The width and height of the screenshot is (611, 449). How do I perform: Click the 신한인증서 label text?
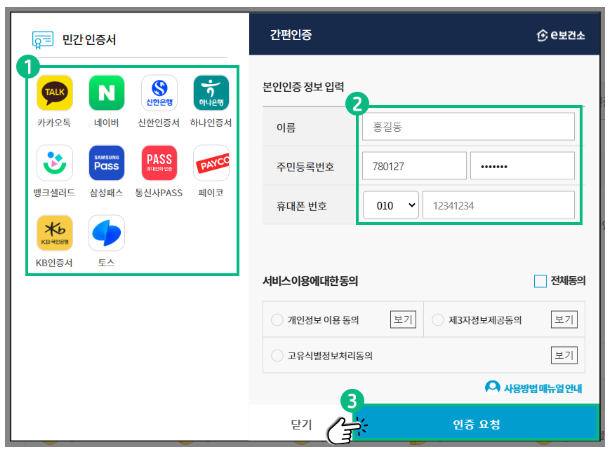point(159,123)
